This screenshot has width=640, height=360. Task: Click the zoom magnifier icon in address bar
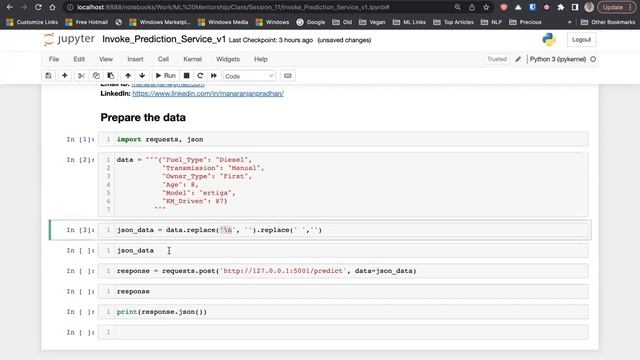pos(458,7)
